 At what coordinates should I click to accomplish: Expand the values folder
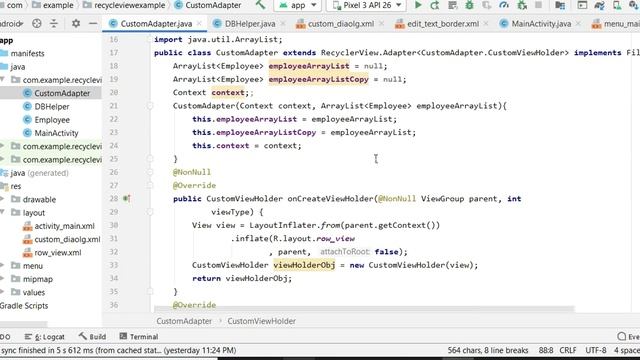pyautogui.click(x=3, y=292)
